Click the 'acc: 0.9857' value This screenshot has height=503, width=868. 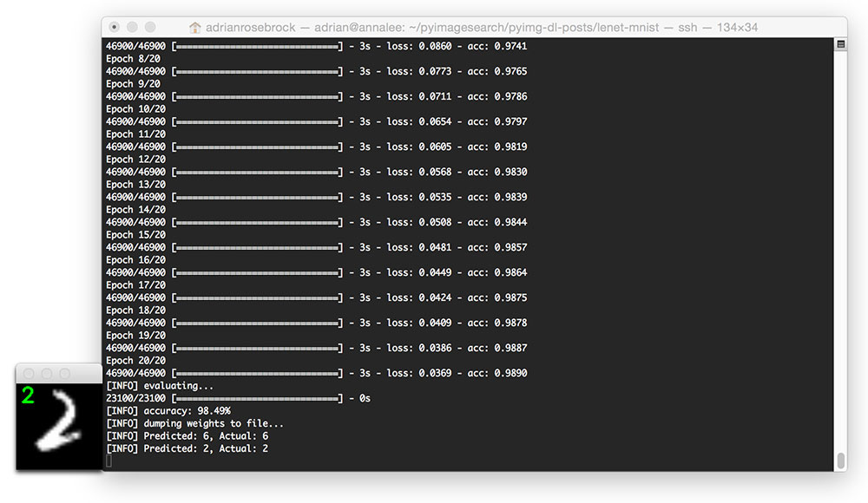pos(497,247)
